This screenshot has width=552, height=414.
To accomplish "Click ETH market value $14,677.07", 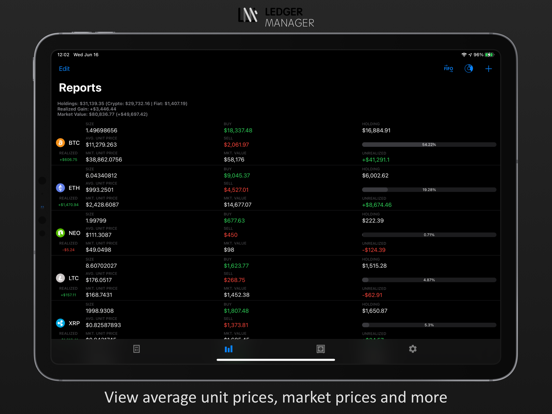I will click(238, 205).
